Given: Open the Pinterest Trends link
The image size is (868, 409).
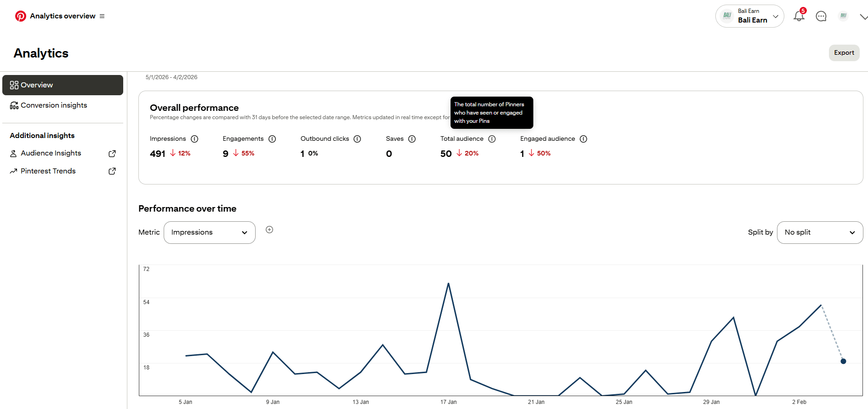Looking at the screenshot, I should [x=48, y=171].
